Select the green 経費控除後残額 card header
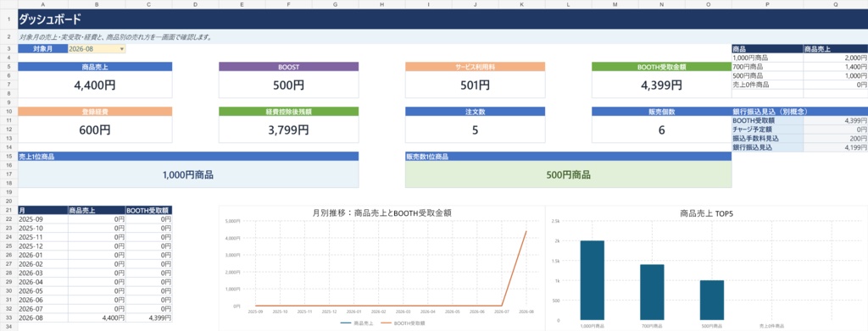The width and height of the screenshot is (868, 331). (x=288, y=112)
